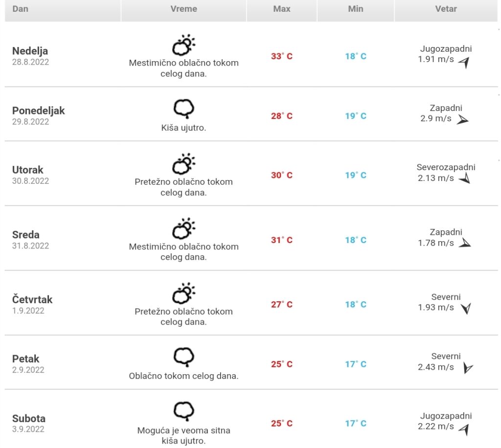Click the Četvrtak day label
The image size is (501, 448).
[x=32, y=299]
